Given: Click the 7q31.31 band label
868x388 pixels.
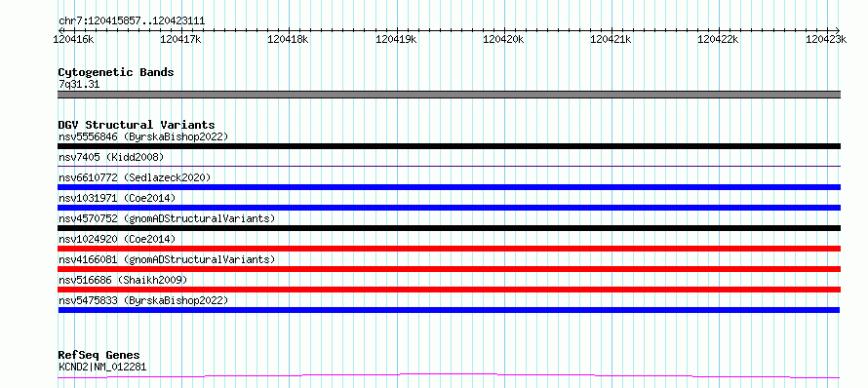Looking at the screenshot, I should tap(79, 85).
